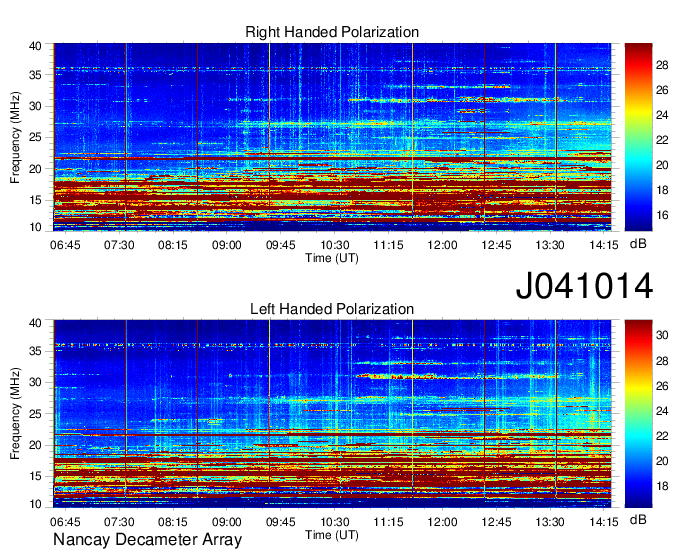The width and height of the screenshot is (680, 552).
Task: Click the 28 value on upper colorbar
Action: 662,65
